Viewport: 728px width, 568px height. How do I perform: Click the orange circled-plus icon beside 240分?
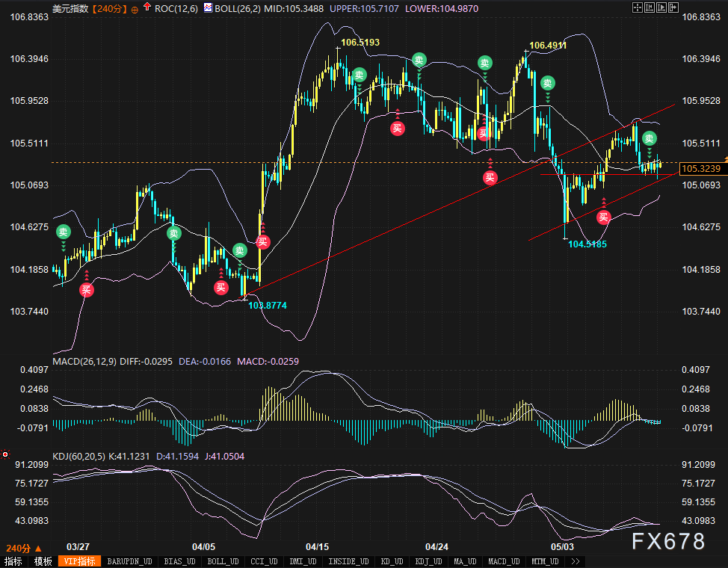[135, 9]
